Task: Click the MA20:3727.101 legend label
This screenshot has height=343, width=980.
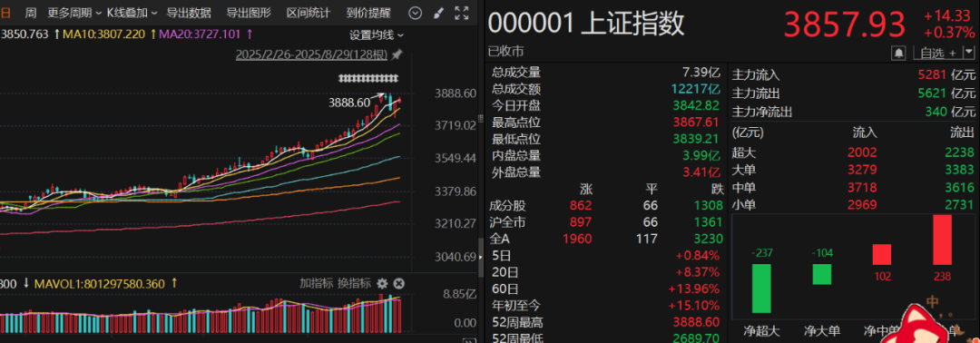Action: click(x=200, y=34)
